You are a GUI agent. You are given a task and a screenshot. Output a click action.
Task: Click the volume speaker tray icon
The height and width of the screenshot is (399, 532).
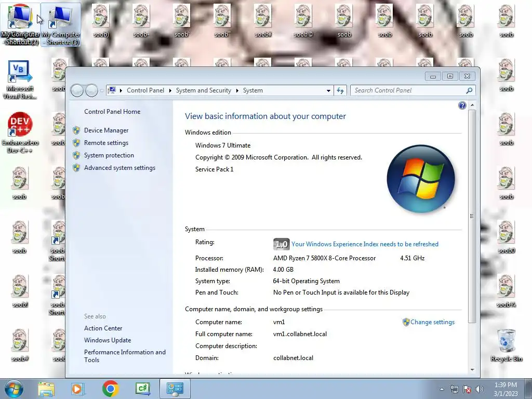pyautogui.click(x=480, y=389)
